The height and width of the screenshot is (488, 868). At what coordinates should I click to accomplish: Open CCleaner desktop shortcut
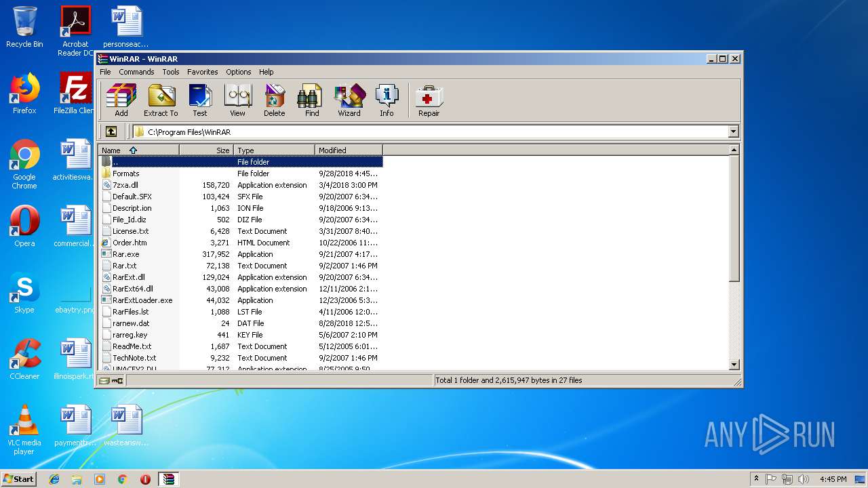[x=24, y=359]
